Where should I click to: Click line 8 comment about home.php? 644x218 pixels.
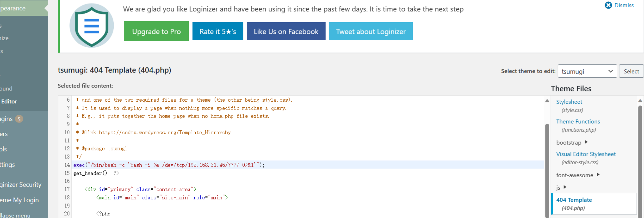[173, 116]
